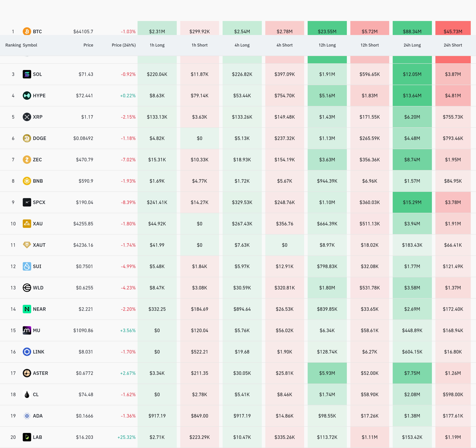Open the DOGE coin icon

pos(27,138)
